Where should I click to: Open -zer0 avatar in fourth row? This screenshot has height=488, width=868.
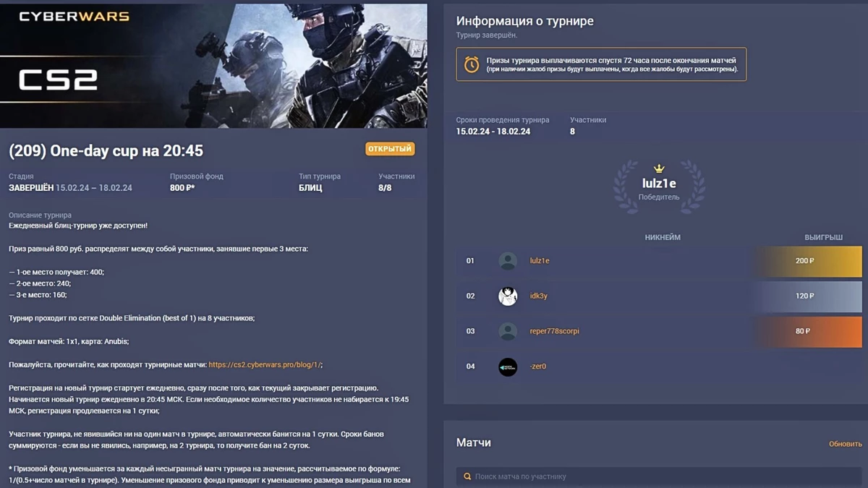[x=508, y=367]
